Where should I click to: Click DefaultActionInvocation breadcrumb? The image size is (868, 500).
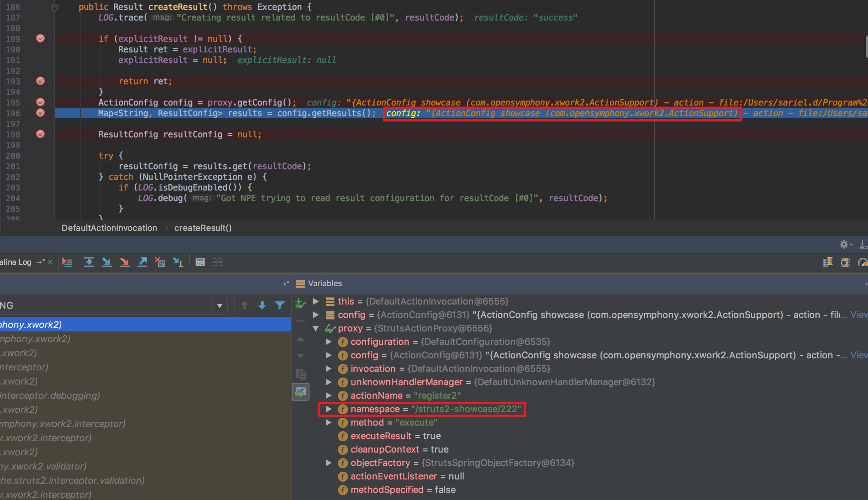click(109, 228)
